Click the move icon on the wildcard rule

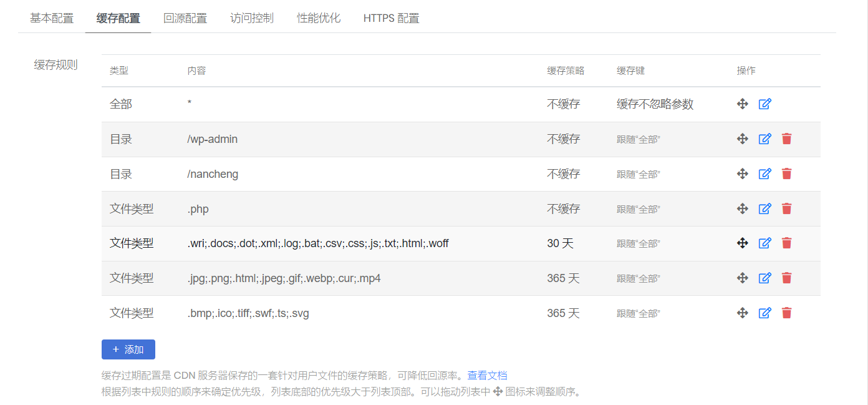(x=742, y=104)
